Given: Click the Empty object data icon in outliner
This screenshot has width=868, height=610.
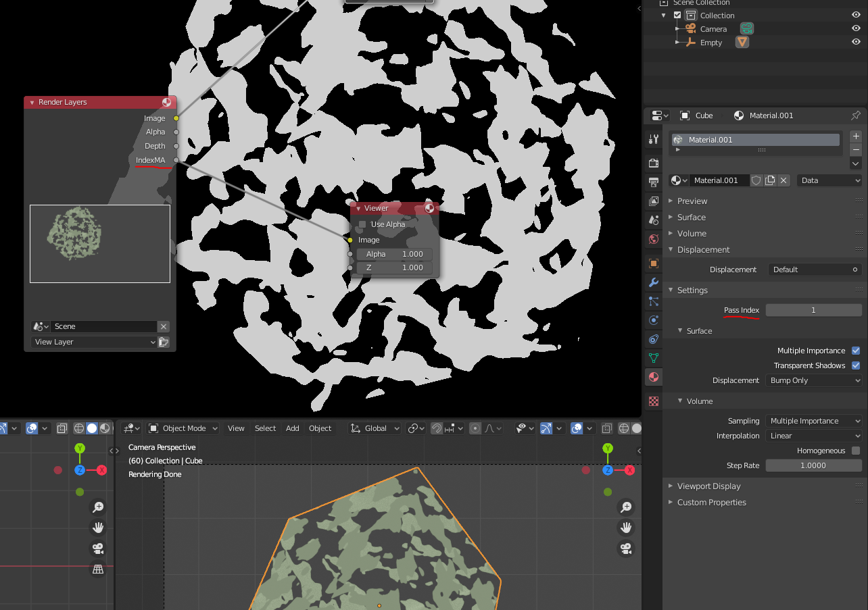Looking at the screenshot, I should [742, 42].
